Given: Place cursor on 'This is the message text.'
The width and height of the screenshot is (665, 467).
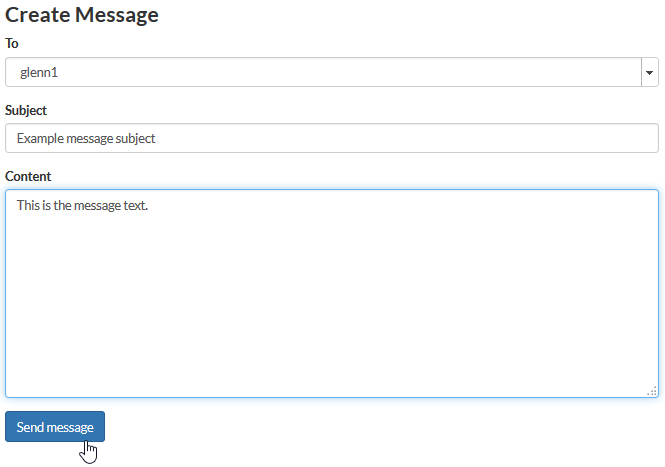Looking at the screenshot, I should pos(82,205).
